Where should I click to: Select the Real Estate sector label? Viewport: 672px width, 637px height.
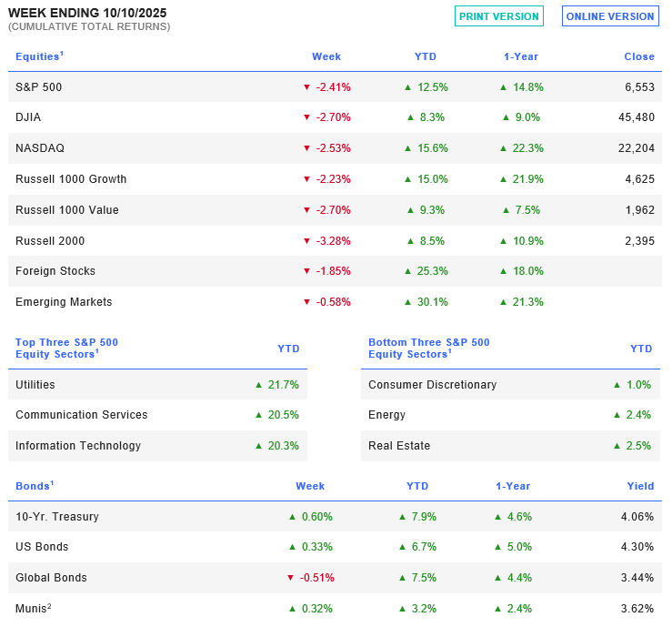point(399,445)
